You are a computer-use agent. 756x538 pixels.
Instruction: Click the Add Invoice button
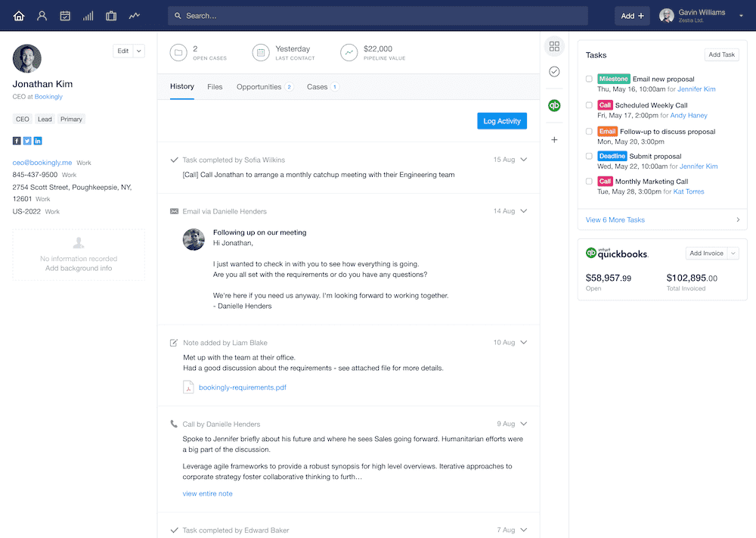707,253
